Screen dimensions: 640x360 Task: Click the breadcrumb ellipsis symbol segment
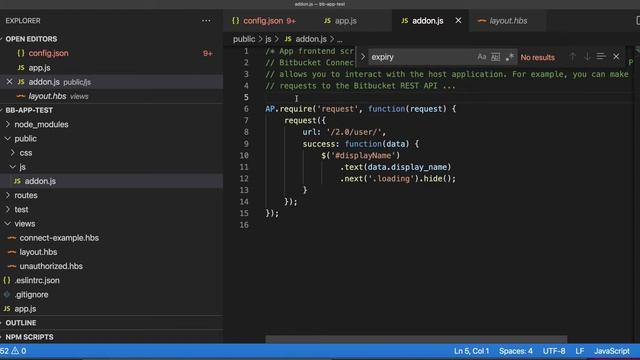coord(340,40)
